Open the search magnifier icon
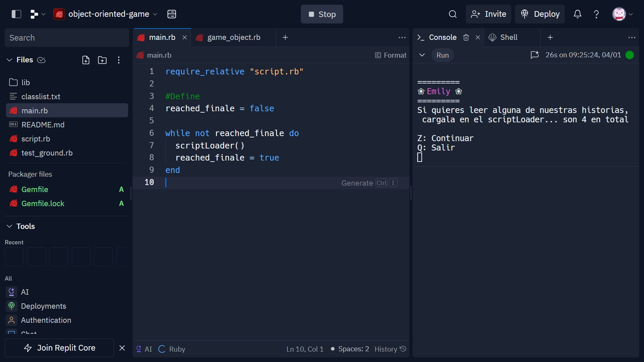Screen dimensions: 644x362 tap(453, 14)
